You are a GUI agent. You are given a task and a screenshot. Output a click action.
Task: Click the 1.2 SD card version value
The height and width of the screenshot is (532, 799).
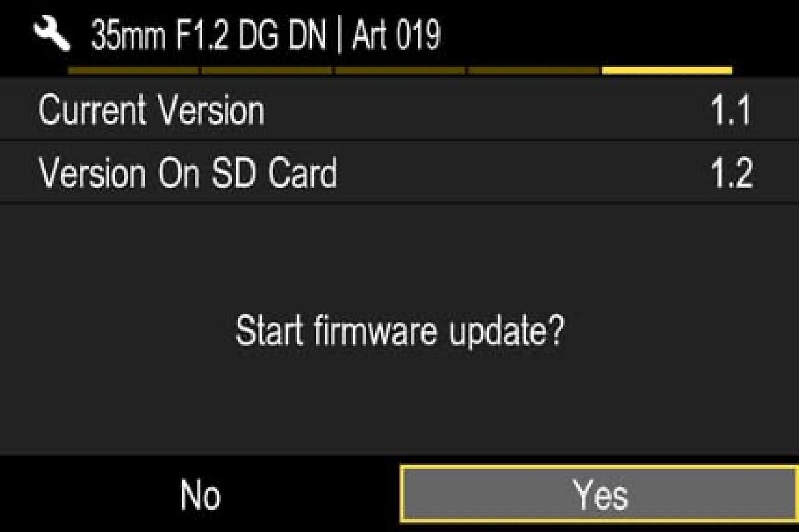click(x=733, y=173)
